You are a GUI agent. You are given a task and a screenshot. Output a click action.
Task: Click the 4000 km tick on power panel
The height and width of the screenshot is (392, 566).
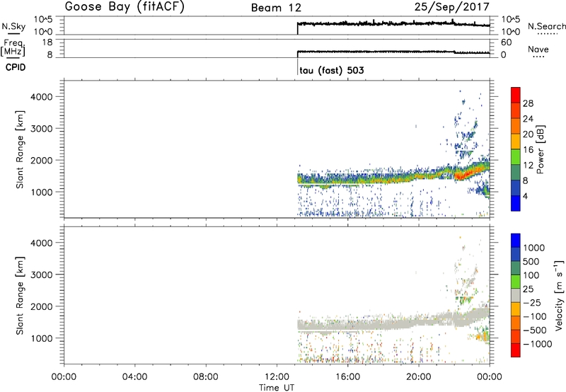tap(42, 97)
